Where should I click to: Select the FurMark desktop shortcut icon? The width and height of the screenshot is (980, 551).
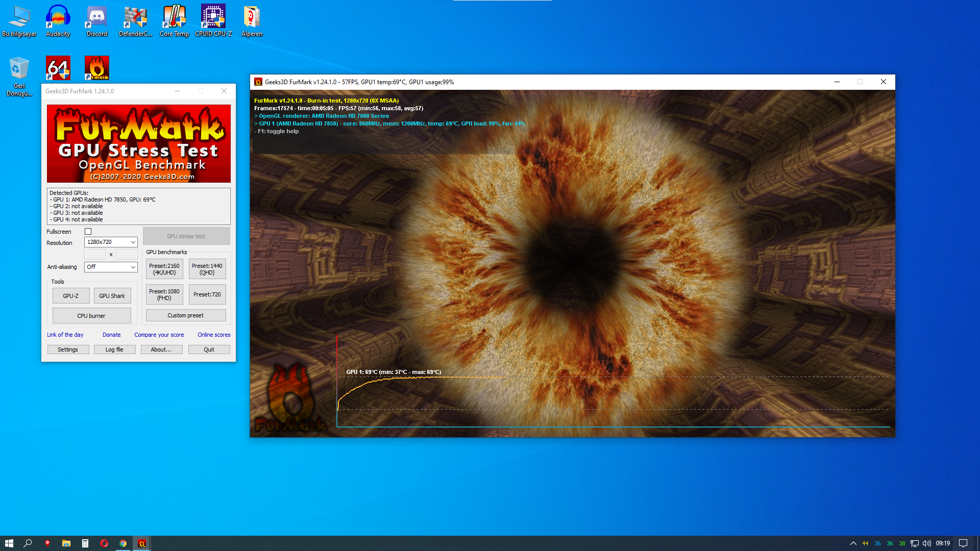click(x=97, y=68)
